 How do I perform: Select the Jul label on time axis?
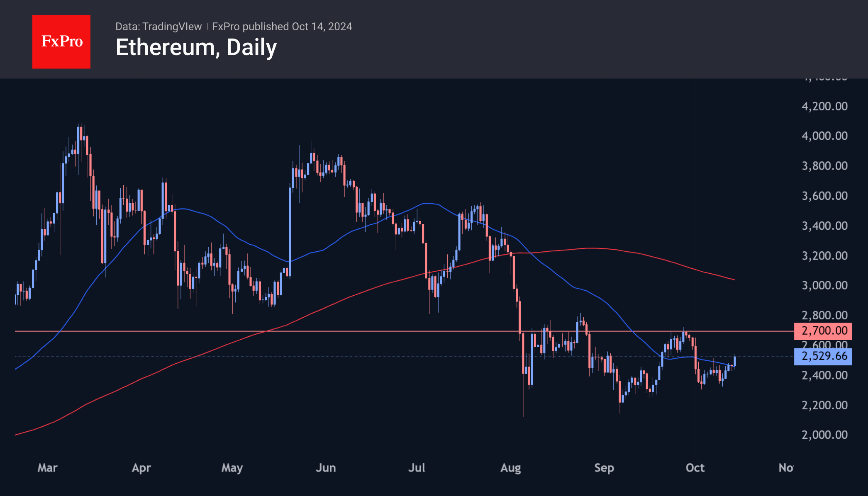pyautogui.click(x=417, y=468)
